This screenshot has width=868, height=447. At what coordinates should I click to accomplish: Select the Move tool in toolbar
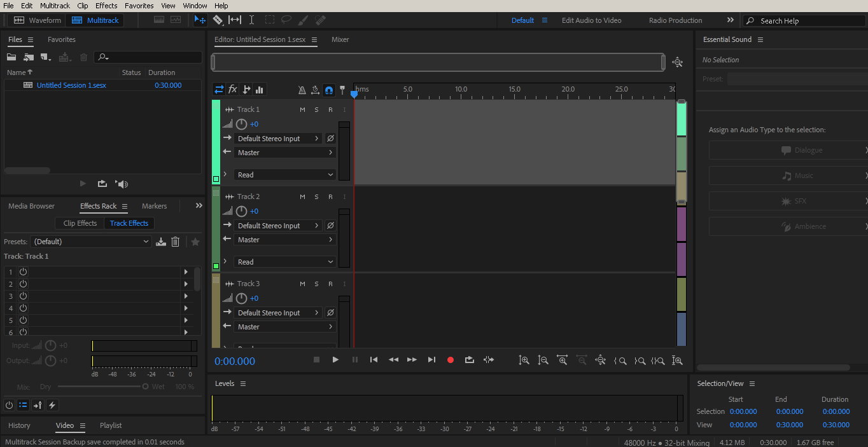click(x=200, y=20)
